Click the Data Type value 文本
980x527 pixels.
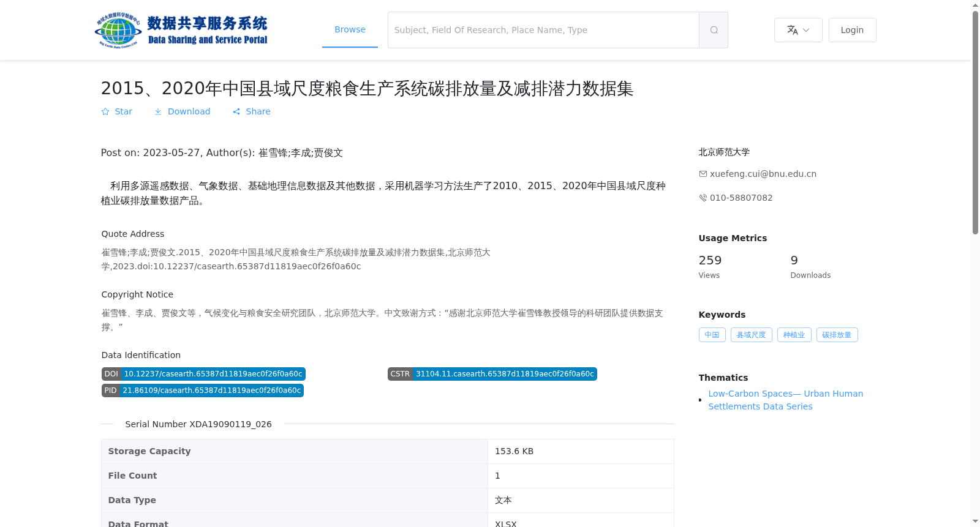click(x=503, y=500)
